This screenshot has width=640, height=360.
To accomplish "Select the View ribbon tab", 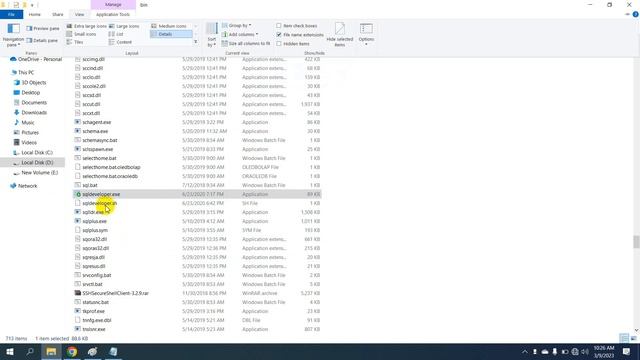I will (80, 14).
